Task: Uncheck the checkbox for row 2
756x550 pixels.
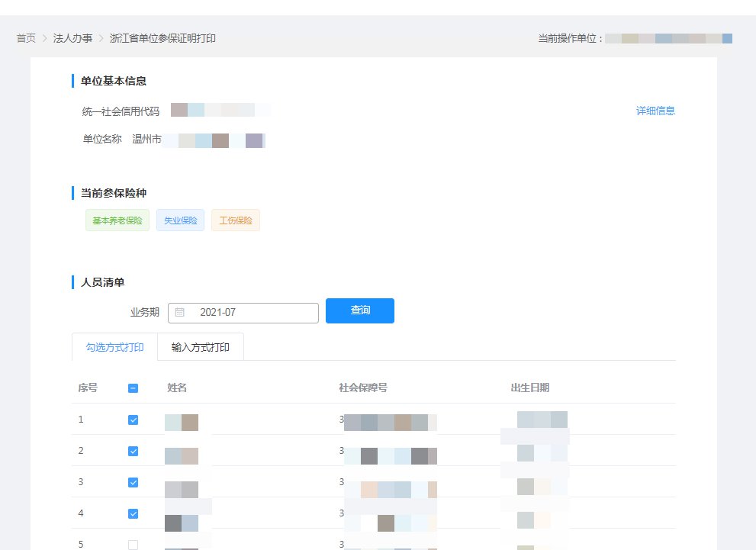Action: [133, 451]
